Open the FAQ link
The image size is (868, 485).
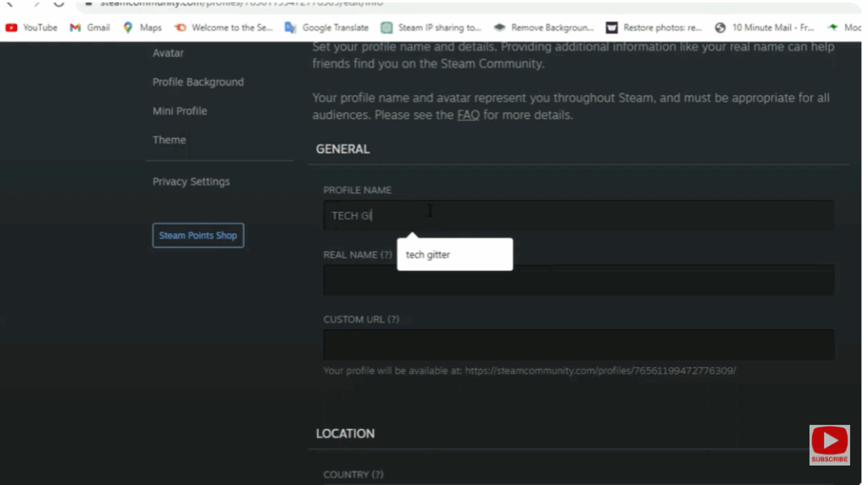pyautogui.click(x=468, y=115)
